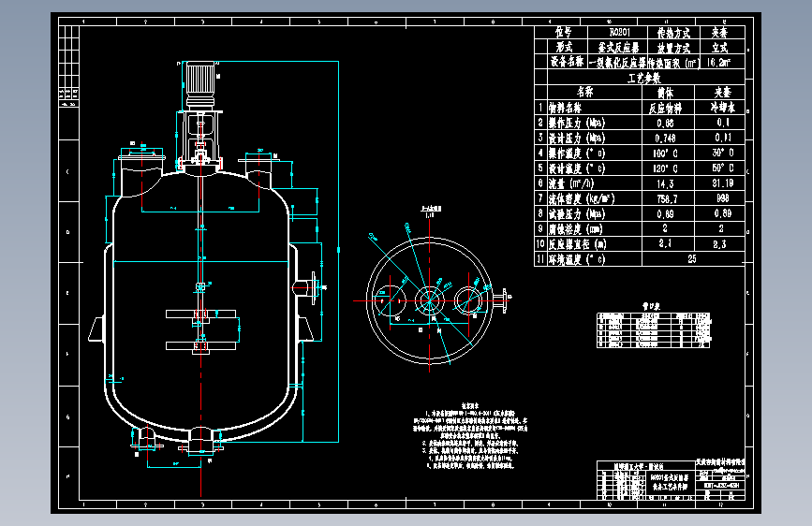Click the design temperature '120°C' cell
The image size is (812, 526).
pyautogui.click(x=665, y=168)
